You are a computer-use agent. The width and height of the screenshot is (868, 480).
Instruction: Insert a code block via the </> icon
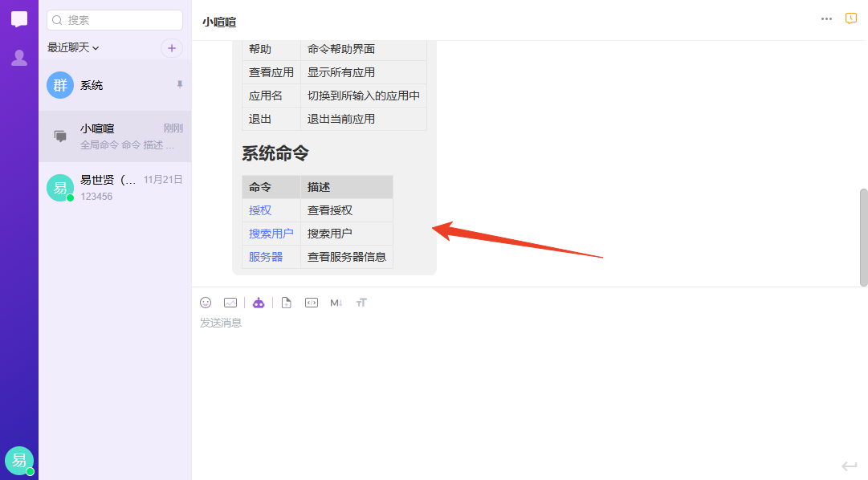point(312,303)
